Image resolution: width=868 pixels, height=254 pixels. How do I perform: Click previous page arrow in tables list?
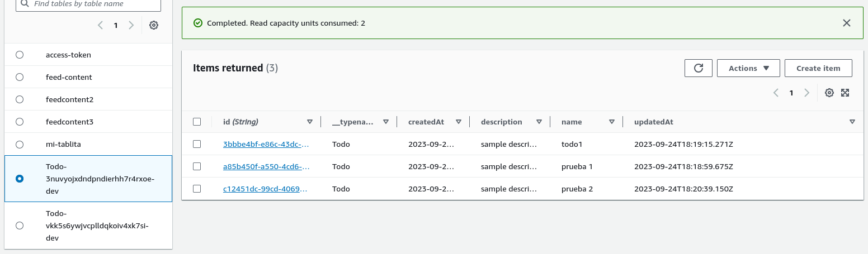[x=101, y=25]
